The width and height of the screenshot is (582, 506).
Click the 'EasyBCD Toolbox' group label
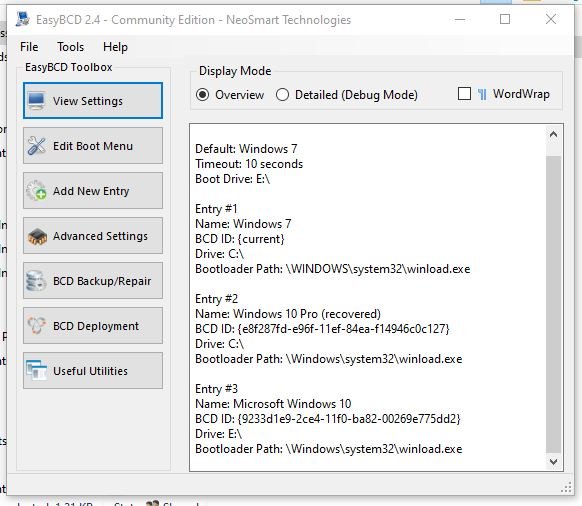(69, 67)
